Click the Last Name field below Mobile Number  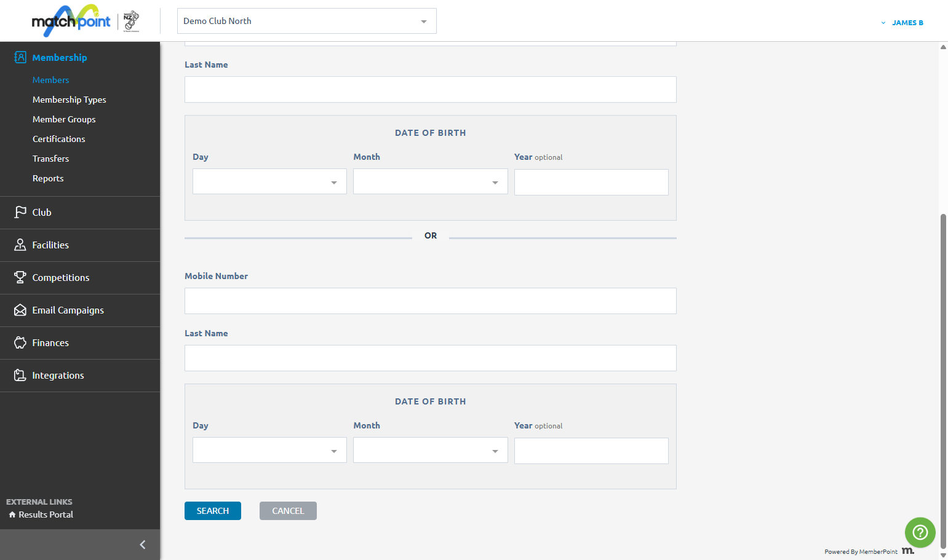pos(431,358)
